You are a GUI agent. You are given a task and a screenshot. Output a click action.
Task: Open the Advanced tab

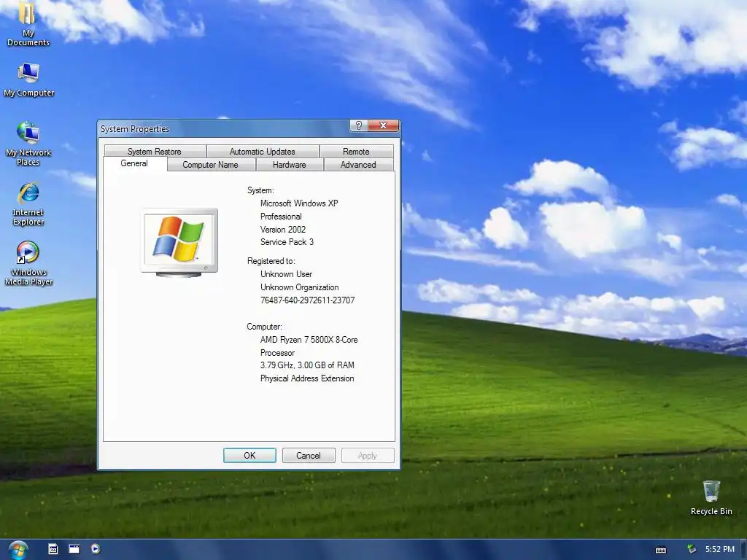pyautogui.click(x=358, y=165)
